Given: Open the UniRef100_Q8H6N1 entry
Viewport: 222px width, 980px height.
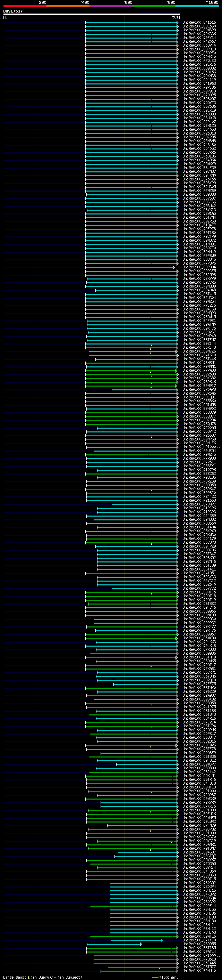Looking at the screenshot, I should pyautogui.click(x=199, y=363).
